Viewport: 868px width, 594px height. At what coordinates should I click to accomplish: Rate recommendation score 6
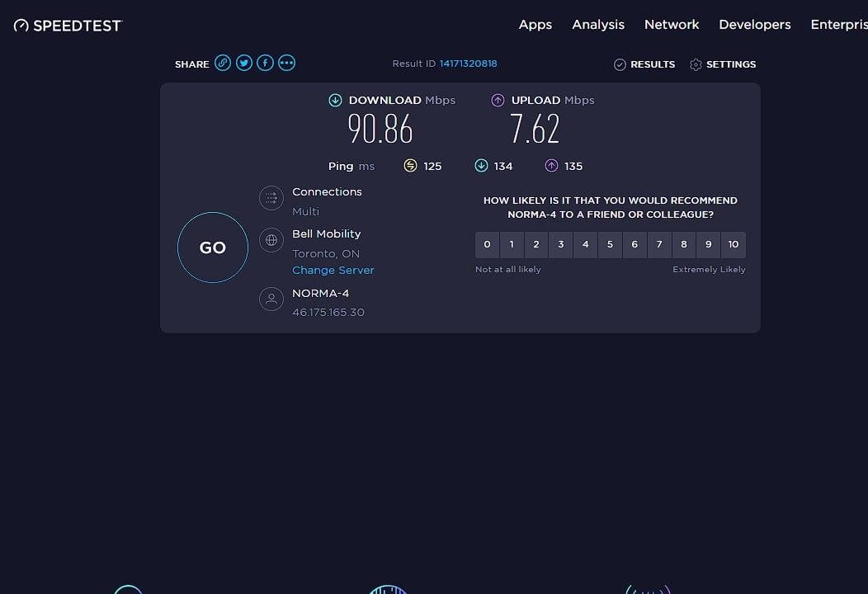tap(634, 245)
